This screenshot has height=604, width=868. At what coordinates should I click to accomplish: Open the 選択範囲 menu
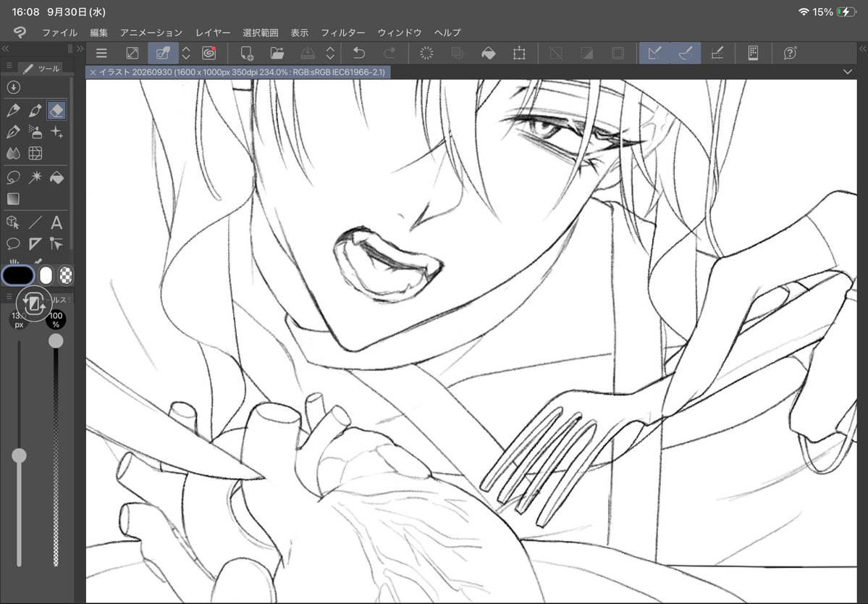click(260, 33)
